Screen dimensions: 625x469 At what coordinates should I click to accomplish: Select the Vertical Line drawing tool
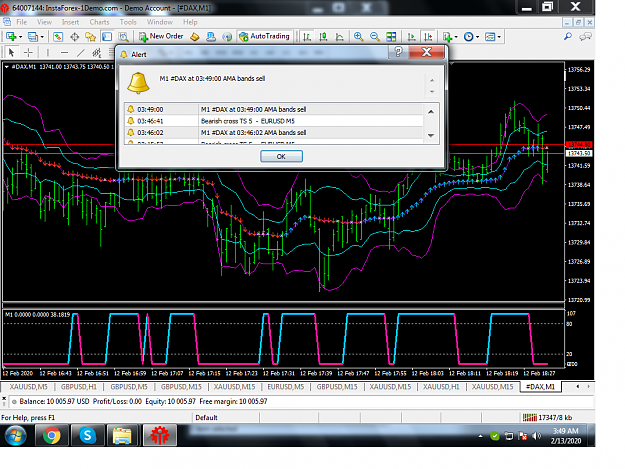48,52
